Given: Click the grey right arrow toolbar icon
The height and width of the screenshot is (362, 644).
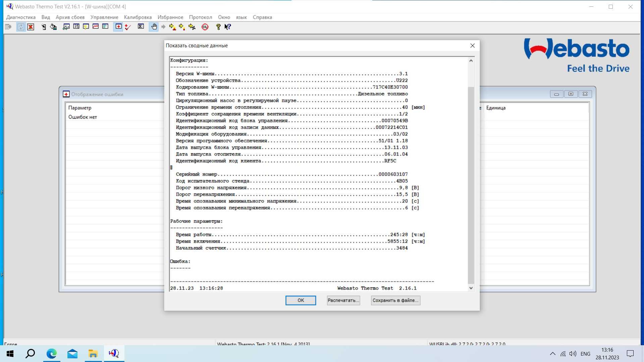Looking at the screenshot, I should tap(163, 27).
